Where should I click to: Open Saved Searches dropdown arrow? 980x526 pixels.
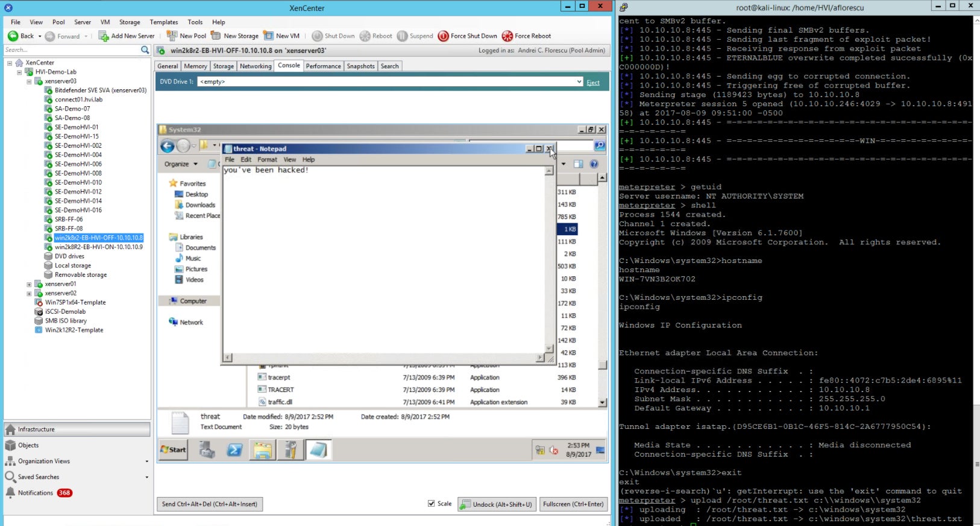[147, 477]
